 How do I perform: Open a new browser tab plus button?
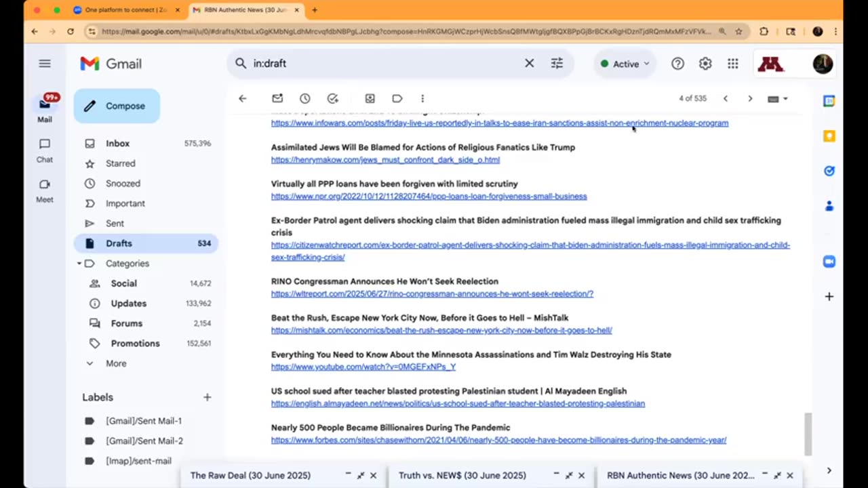pos(315,10)
